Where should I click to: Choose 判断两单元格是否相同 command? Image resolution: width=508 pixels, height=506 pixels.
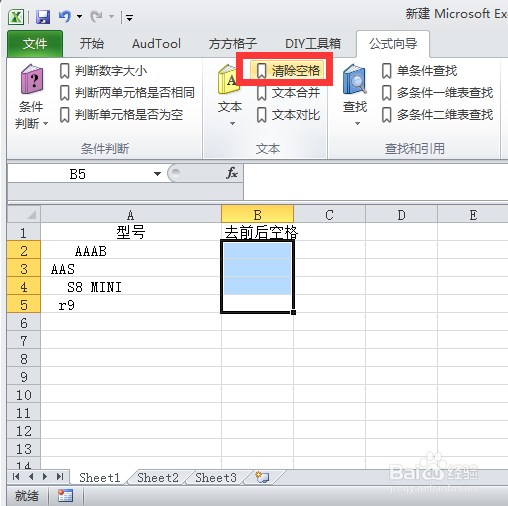click(x=127, y=93)
